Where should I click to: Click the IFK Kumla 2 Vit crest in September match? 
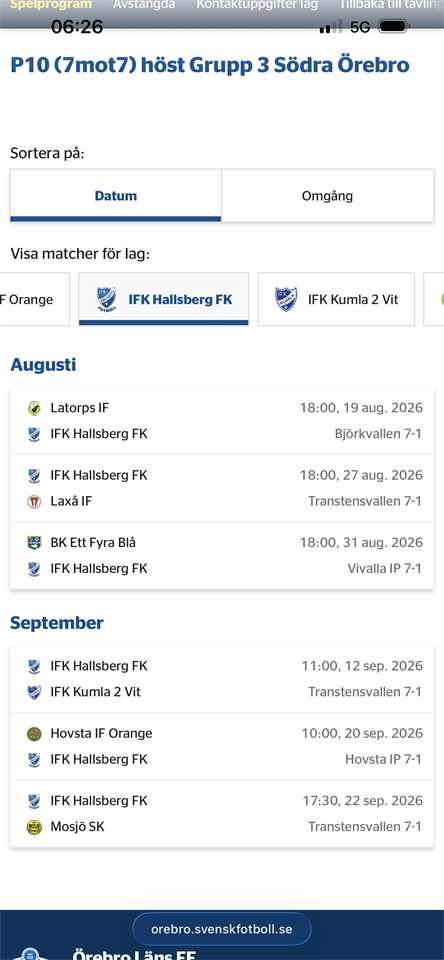click(x=34, y=692)
